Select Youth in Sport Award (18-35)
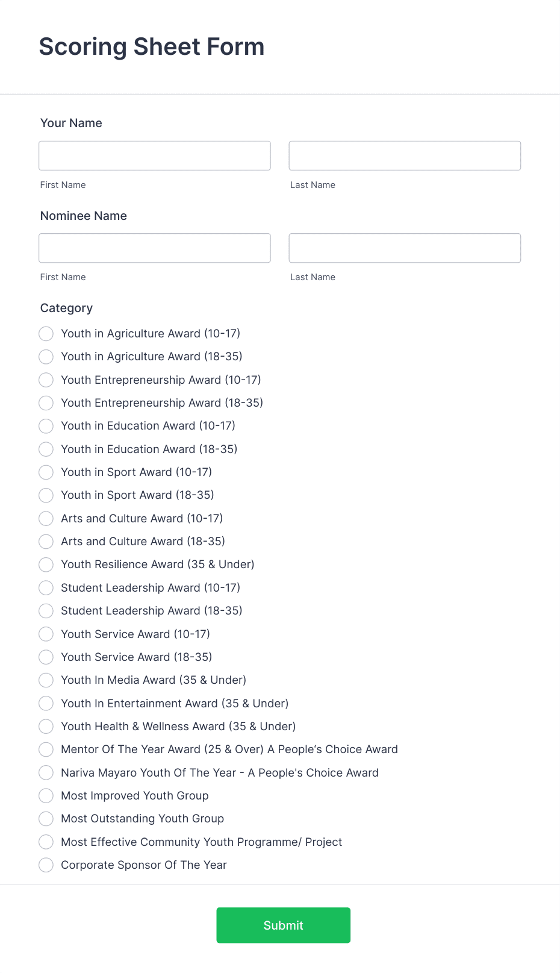560x973 pixels. 46,495
